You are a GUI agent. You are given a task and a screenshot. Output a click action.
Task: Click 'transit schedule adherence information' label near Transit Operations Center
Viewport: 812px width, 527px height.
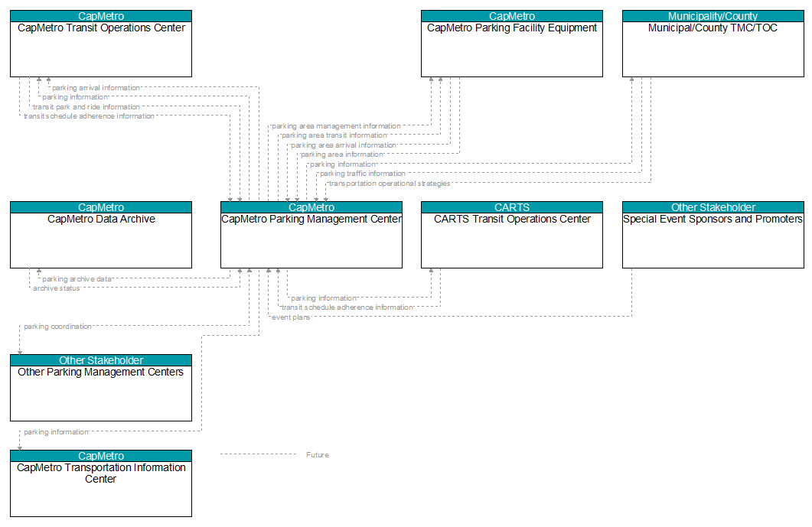click(89, 116)
